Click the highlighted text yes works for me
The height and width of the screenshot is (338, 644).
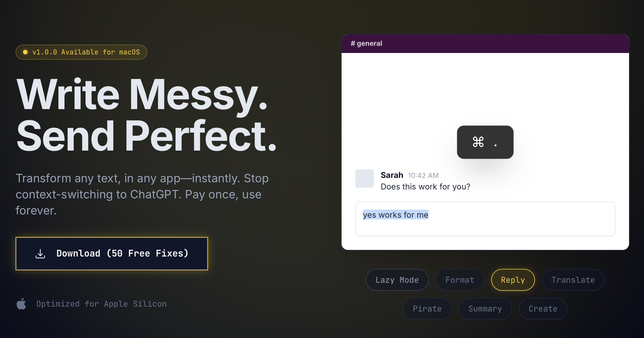pos(395,215)
